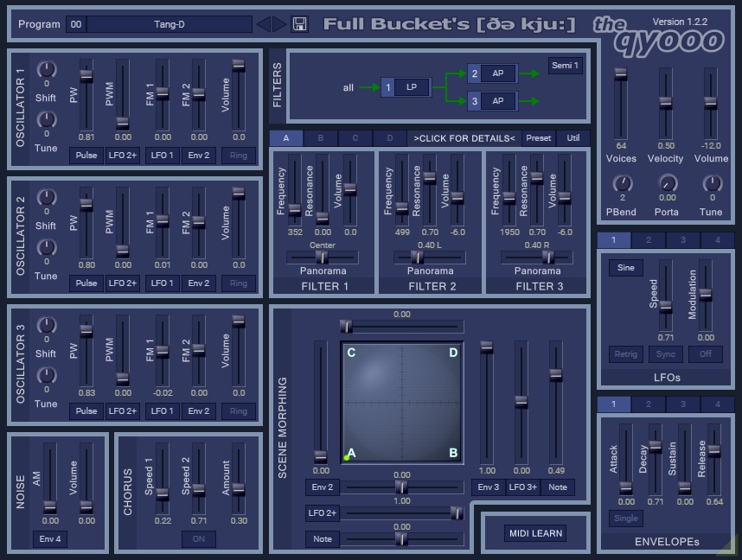Toggle Oscillator 1 Ring modulation
The width and height of the screenshot is (742, 560).
pyautogui.click(x=239, y=156)
